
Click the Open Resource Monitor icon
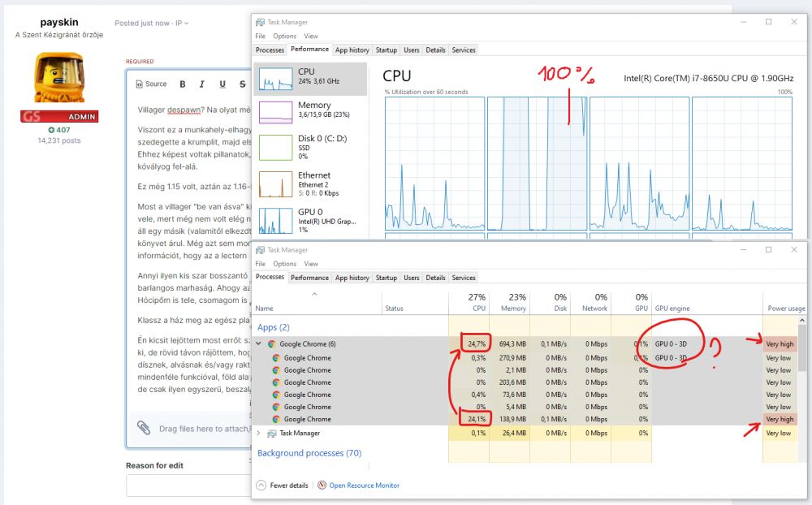[x=322, y=486]
